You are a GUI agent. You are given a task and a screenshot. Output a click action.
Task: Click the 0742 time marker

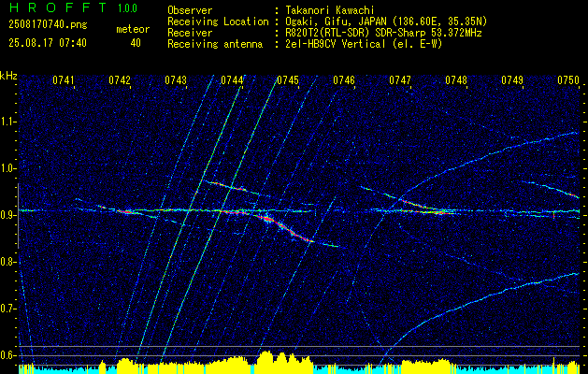click(x=120, y=80)
